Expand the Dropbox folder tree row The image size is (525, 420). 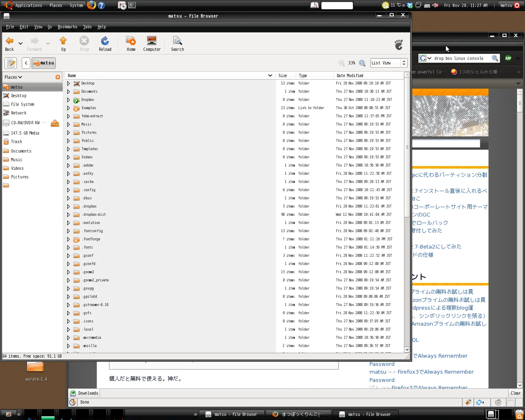point(68,100)
